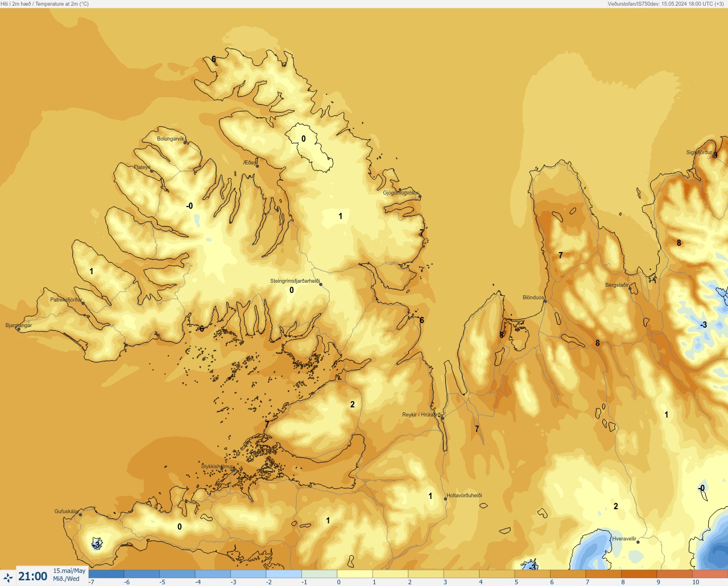Viewport: 728px width, 586px height.
Task: Click the 0 value inside the outlined glacier
Action: [303, 139]
